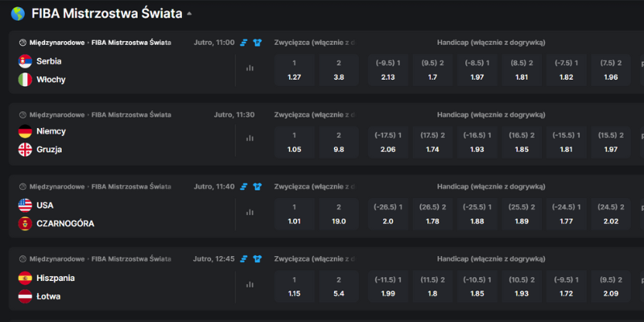Choose handicap (26.5) 2 at 1.78
Screen dimensions: 644x322
click(434, 215)
